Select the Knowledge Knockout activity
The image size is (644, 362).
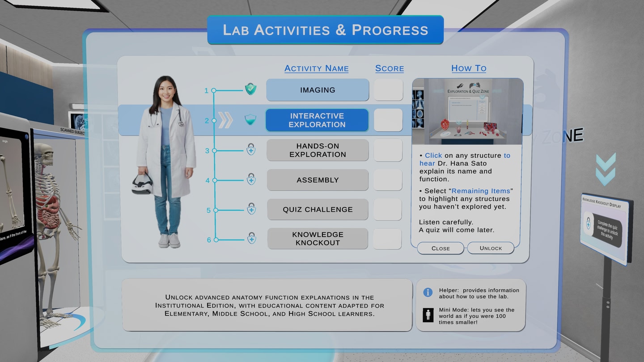tap(318, 239)
